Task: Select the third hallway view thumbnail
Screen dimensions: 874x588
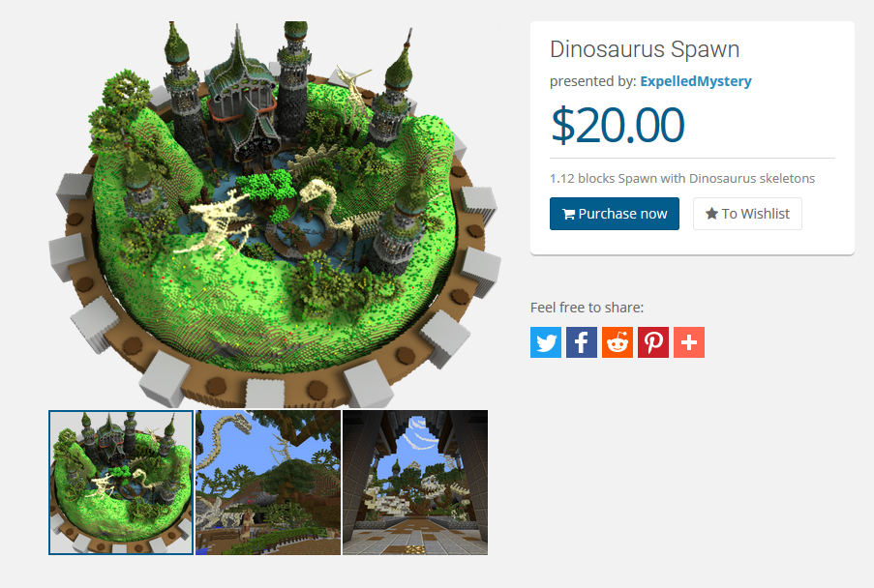Action: pyautogui.click(x=415, y=483)
